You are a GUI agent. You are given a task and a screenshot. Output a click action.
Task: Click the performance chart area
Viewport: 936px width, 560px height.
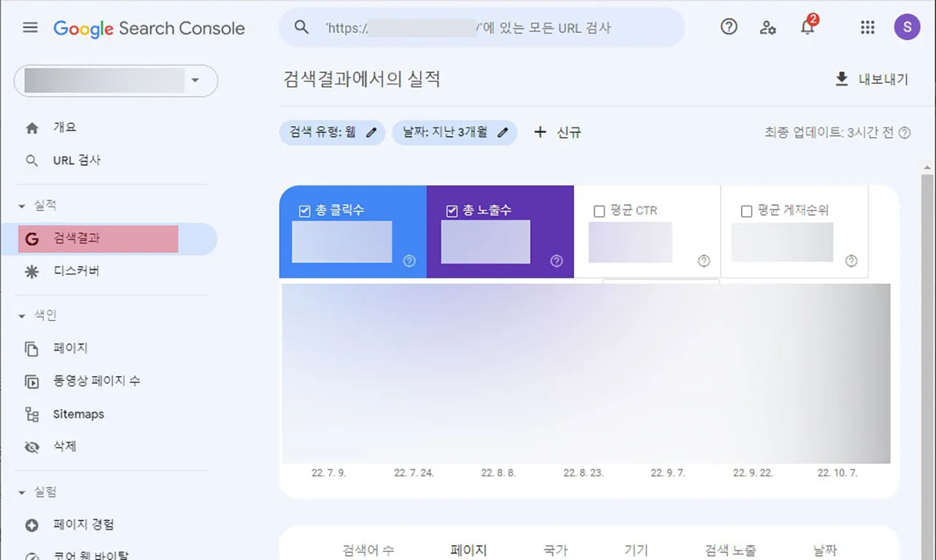click(586, 373)
